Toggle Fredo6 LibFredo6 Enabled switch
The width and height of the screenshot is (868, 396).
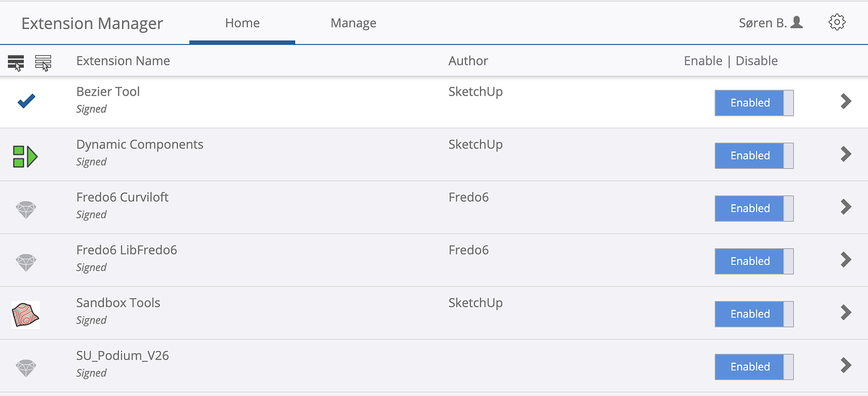click(x=754, y=261)
